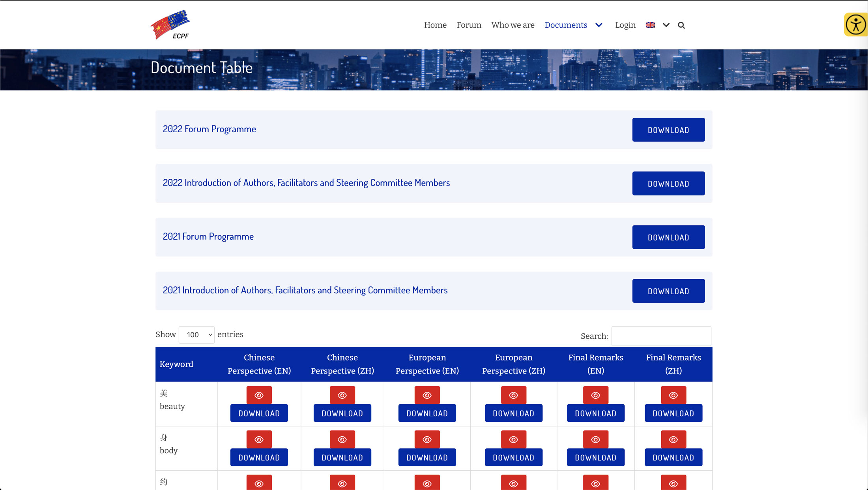868x490 pixels.
Task: Sort by European Perspective (EN) header
Action: pyautogui.click(x=427, y=364)
